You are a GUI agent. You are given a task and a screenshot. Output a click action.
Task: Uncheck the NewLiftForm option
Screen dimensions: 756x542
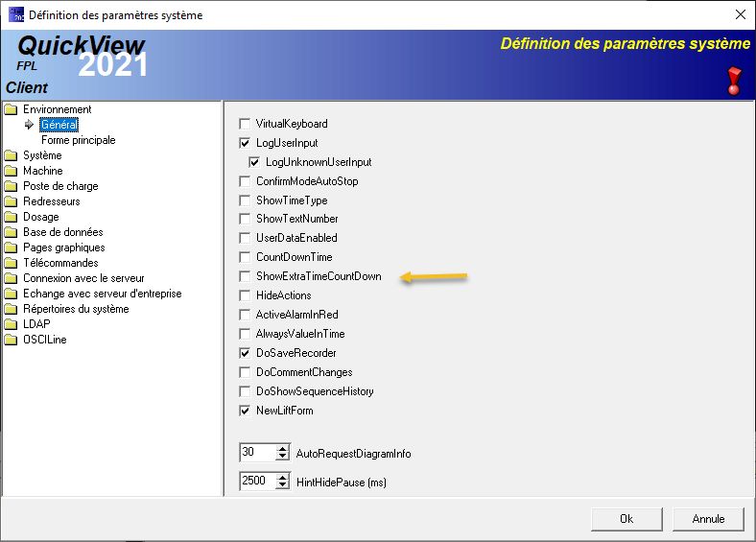(245, 411)
